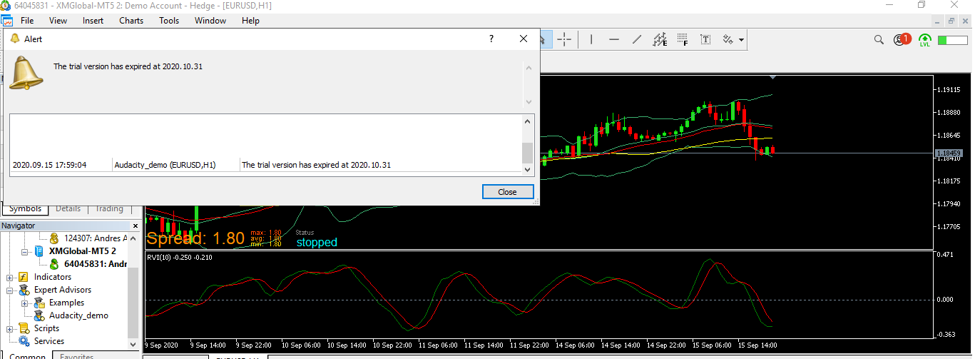980x359 pixels.
Task: Click the Audacity_demo expert icon
Action: point(39,315)
